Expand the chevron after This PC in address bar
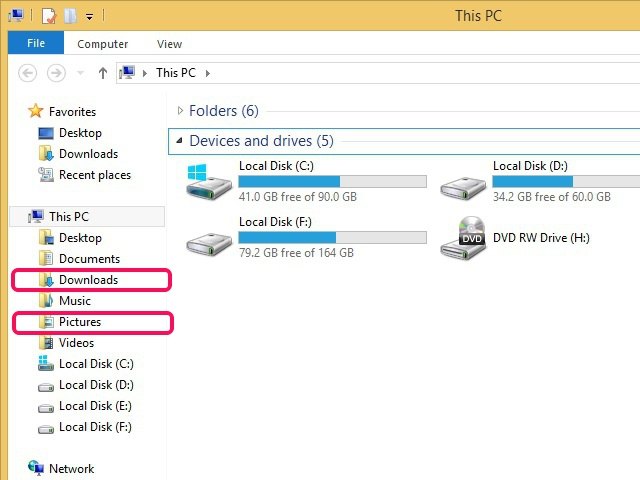 [208, 73]
